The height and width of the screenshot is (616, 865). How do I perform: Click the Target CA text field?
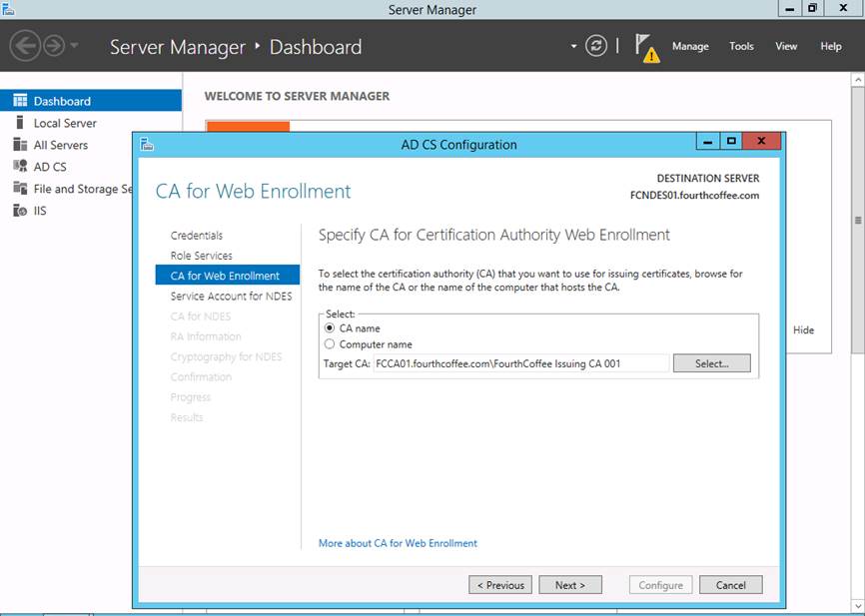click(x=519, y=363)
